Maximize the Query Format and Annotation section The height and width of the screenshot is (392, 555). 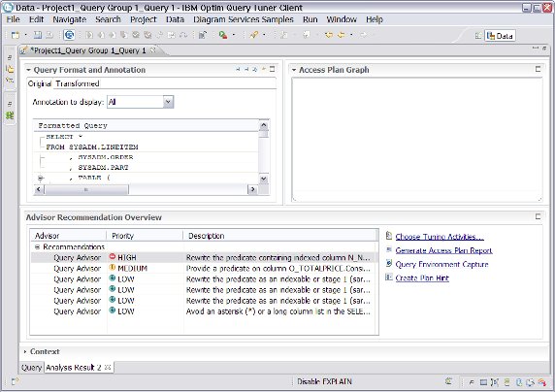273,69
